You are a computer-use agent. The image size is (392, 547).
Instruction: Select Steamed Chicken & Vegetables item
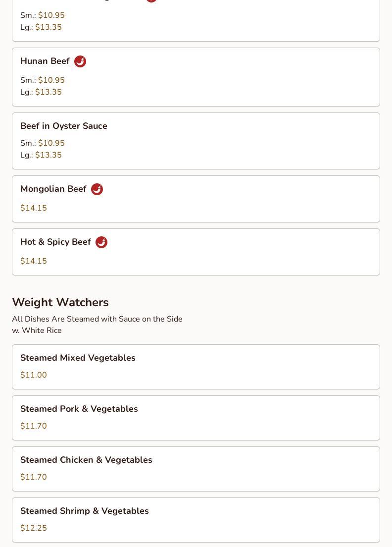point(196,469)
